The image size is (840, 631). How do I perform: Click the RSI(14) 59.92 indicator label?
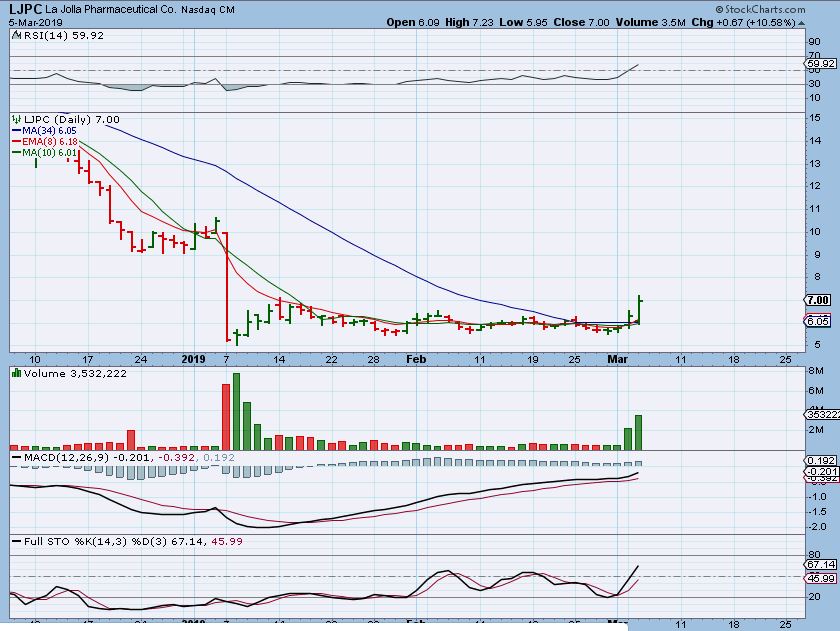(63, 35)
